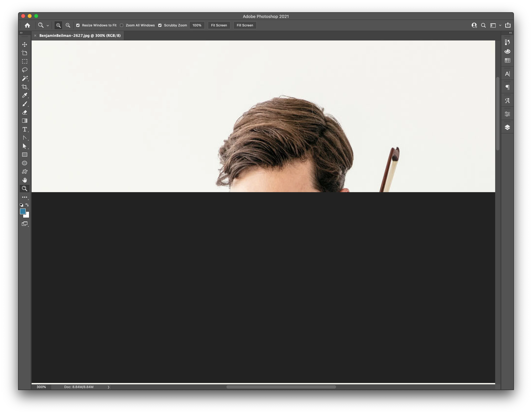This screenshot has width=532, height=414.
Task: Open the Layers panel icon
Action: tap(507, 127)
